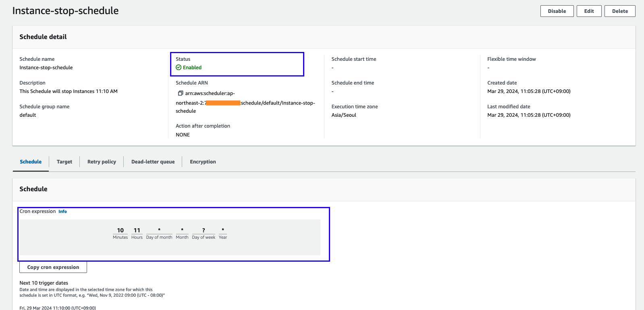Click the first trigger date Fri, 29 Mar 2024
This screenshot has height=310, width=644.
[x=58, y=308]
